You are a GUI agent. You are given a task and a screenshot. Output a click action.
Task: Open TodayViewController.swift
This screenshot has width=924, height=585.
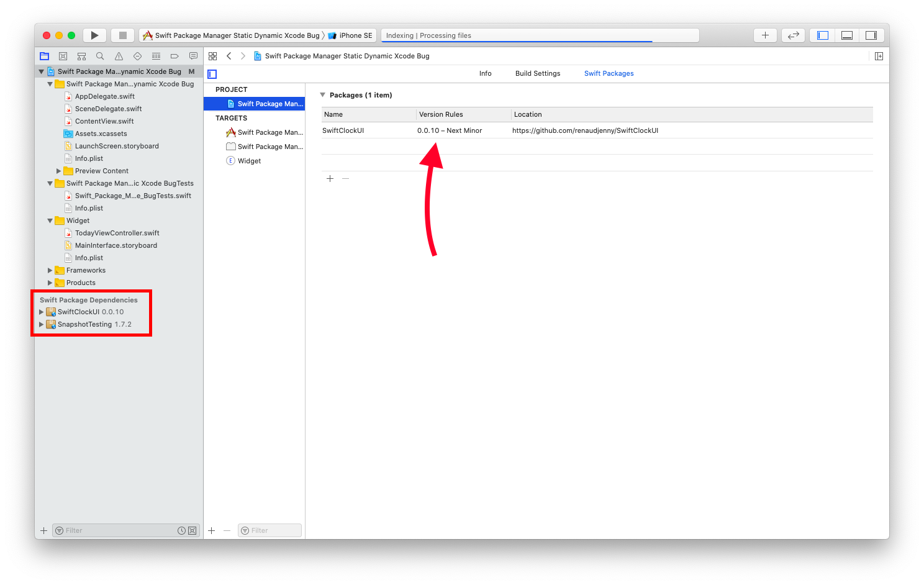pyautogui.click(x=117, y=233)
